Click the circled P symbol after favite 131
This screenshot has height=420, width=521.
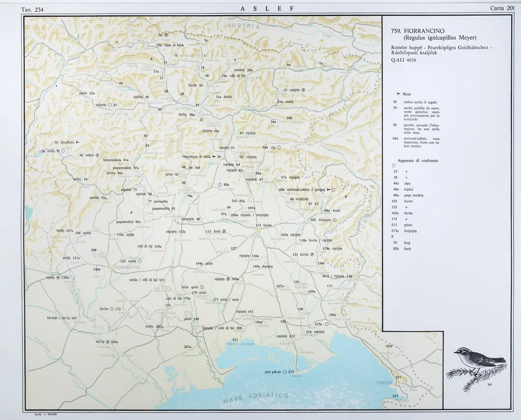312,255
